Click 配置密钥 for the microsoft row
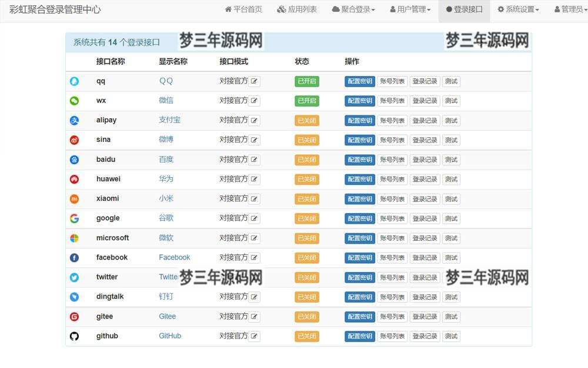This screenshot has width=588, height=368. tap(360, 238)
